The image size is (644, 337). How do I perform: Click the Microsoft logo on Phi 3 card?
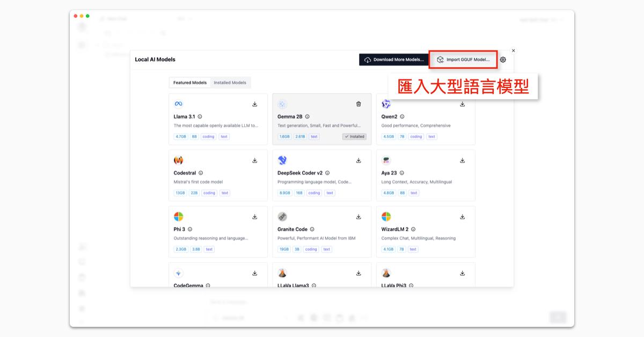179,217
